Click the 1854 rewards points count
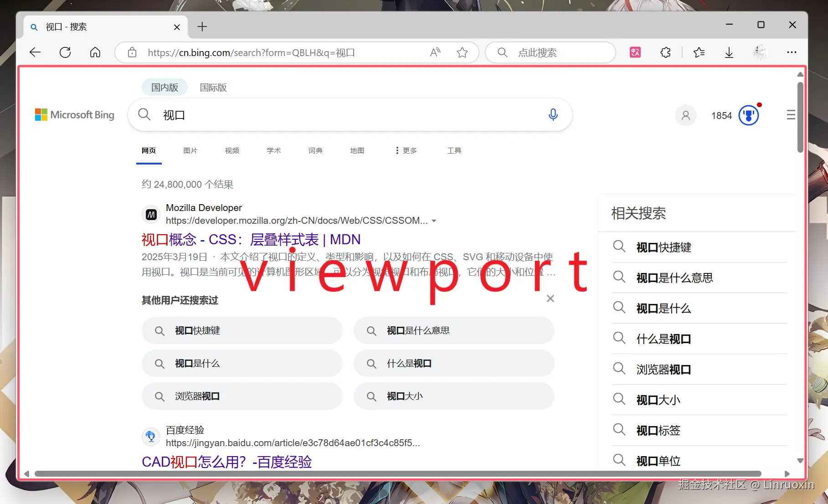The image size is (828, 504). click(722, 116)
